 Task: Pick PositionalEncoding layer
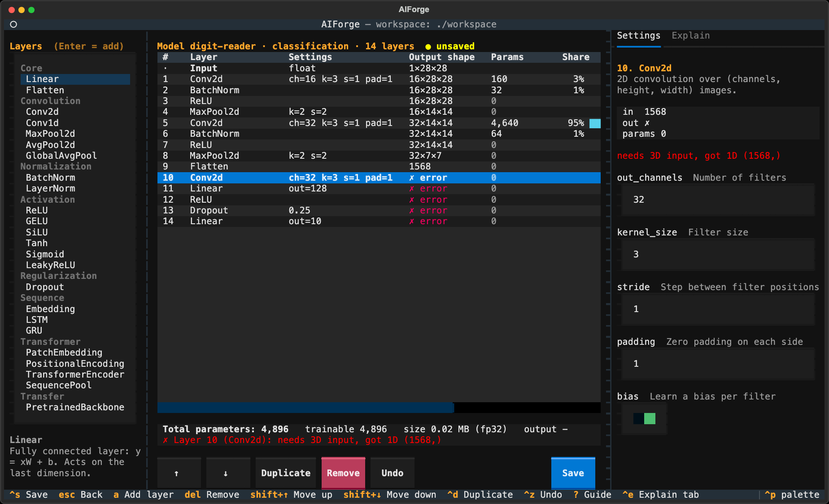click(x=75, y=364)
